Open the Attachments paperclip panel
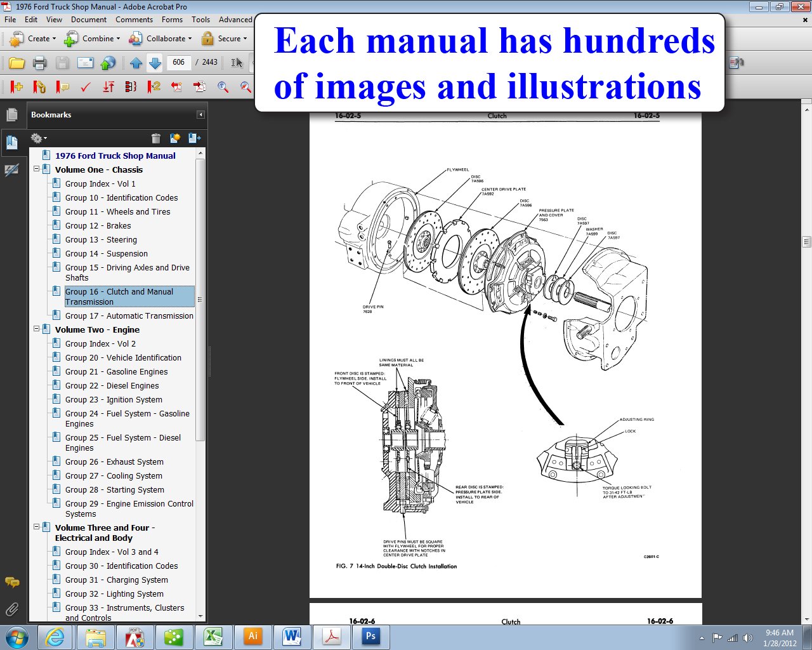Viewport: 812px width, 650px height. point(11,610)
